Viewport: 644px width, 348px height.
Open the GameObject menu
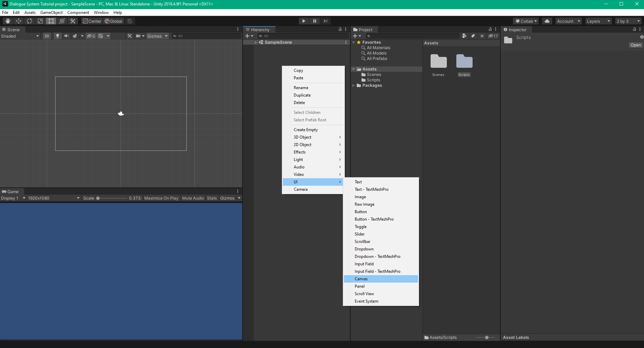pyautogui.click(x=51, y=12)
